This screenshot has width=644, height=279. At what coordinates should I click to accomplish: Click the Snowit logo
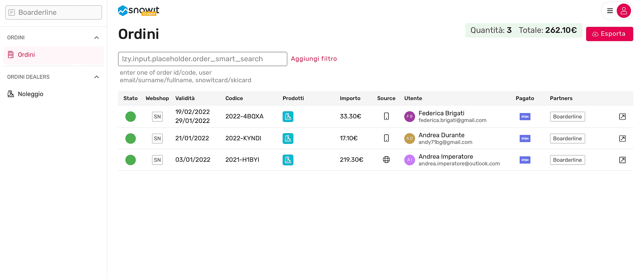138,11
